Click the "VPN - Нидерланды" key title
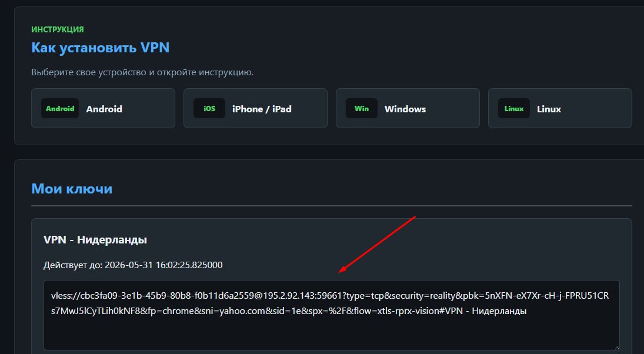This screenshot has height=354, width=644. [95, 239]
